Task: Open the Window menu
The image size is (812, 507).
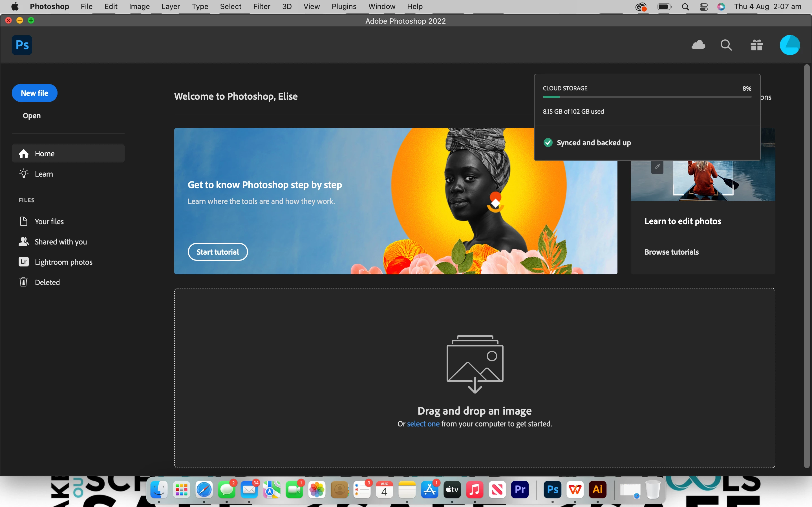Action: tap(381, 6)
